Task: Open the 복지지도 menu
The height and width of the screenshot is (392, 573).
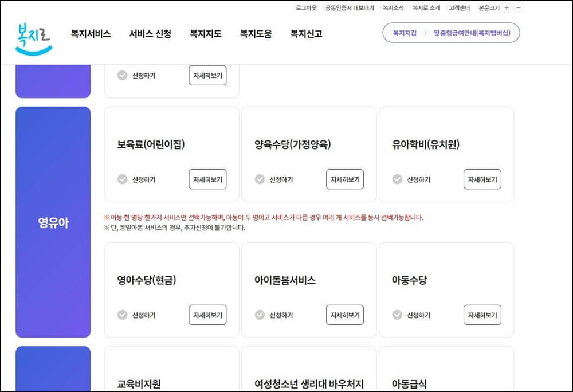Action: pyautogui.click(x=205, y=33)
